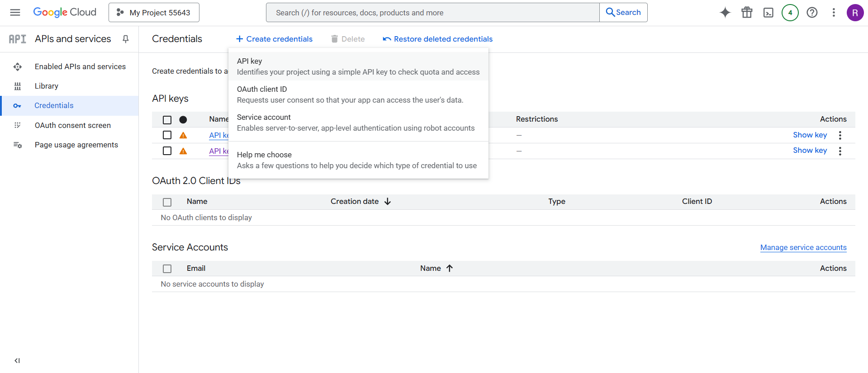Focus the resource search field
The image size is (868, 373).
(433, 13)
